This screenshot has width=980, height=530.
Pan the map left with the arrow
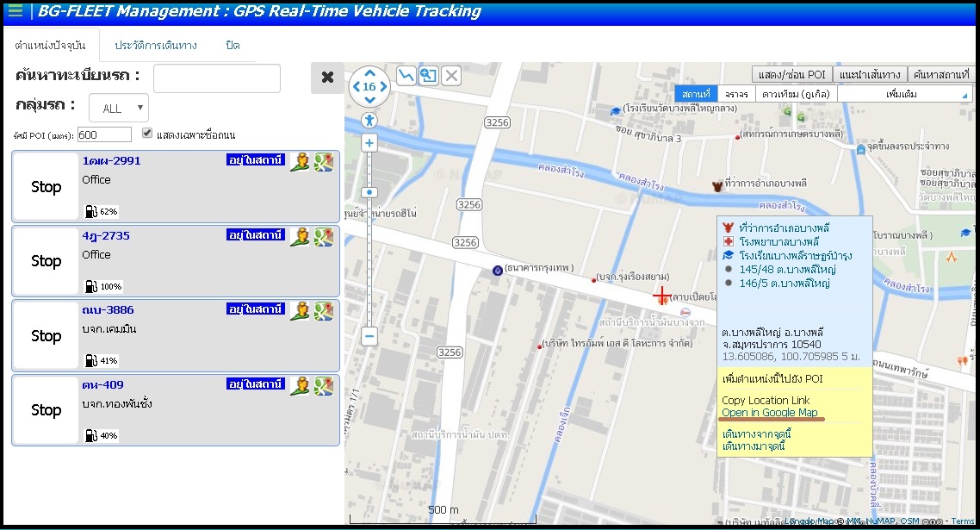[x=356, y=86]
